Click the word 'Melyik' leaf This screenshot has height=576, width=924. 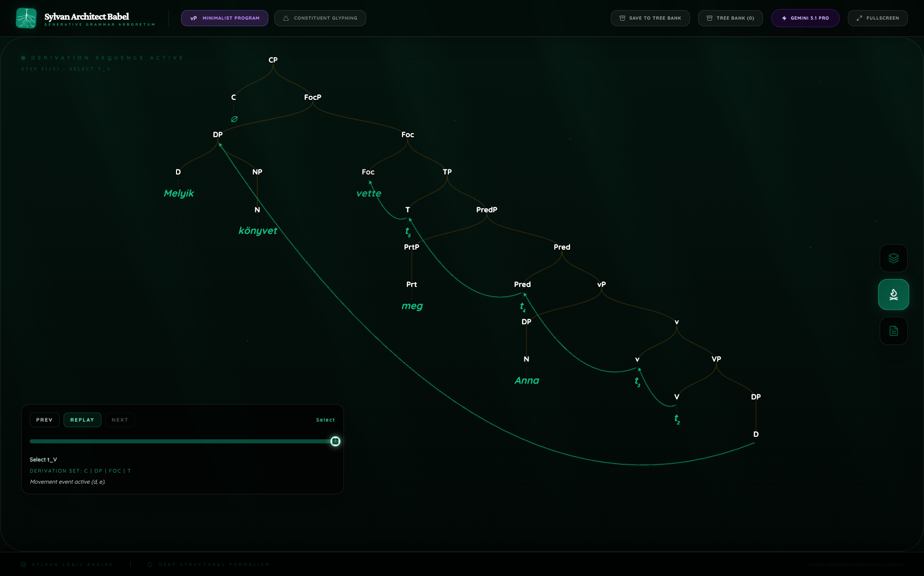click(x=179, y=193)
